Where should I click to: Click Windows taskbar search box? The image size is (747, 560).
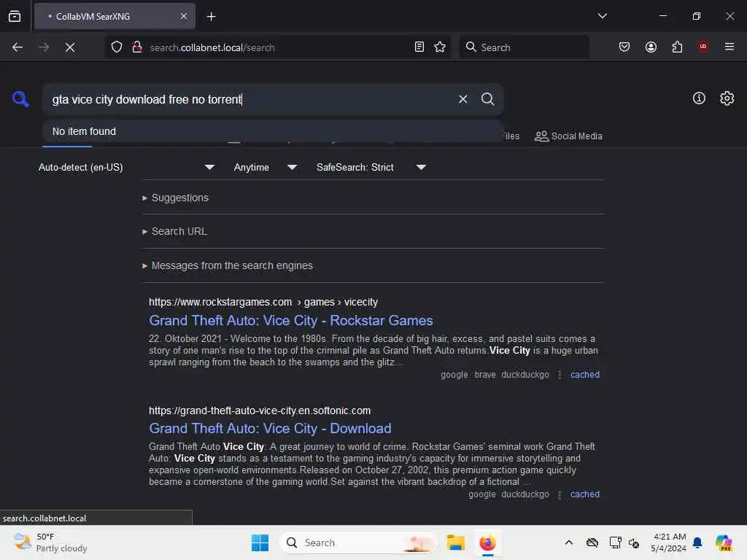tap(358, 542)
